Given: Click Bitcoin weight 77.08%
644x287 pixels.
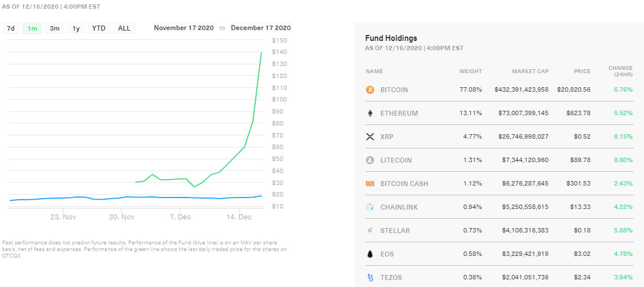Looking at the screenshot, I should pos(471,89).
